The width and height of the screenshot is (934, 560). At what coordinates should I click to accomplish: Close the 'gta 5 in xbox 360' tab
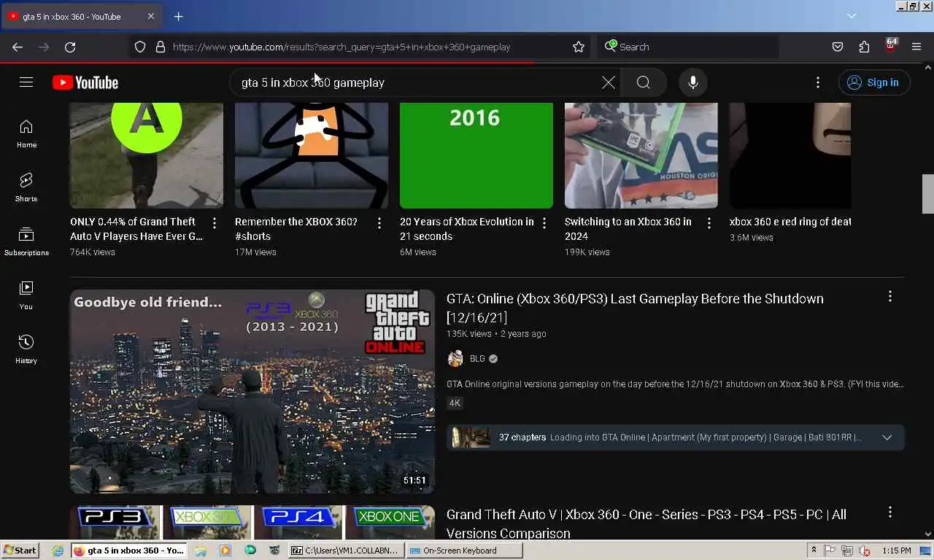151,16
